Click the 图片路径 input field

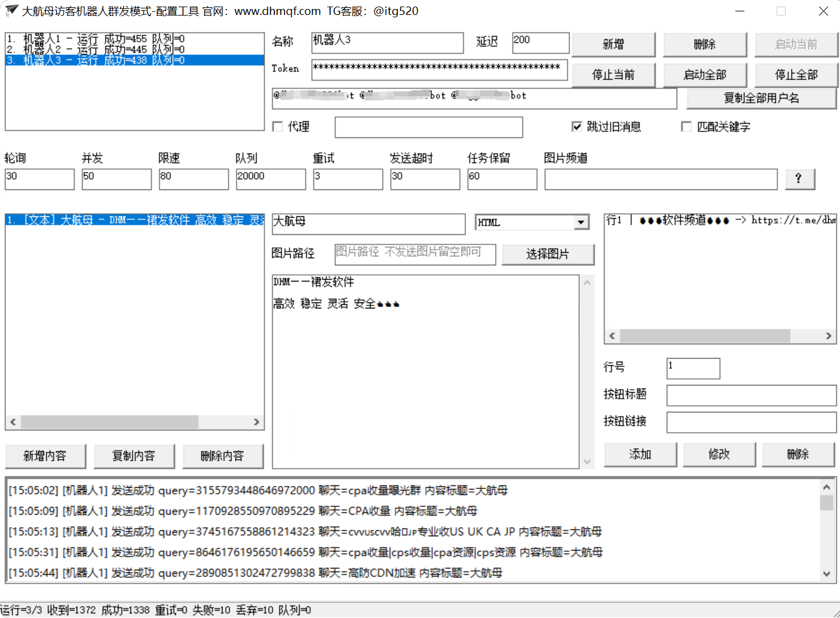[416, 254]
